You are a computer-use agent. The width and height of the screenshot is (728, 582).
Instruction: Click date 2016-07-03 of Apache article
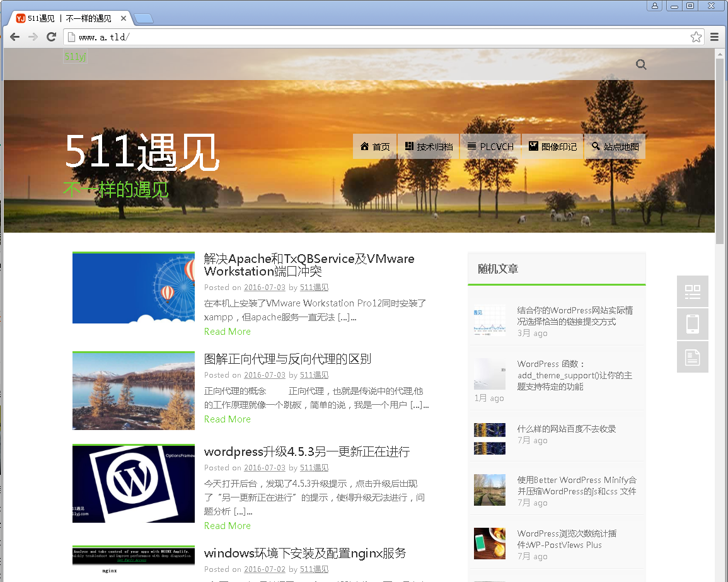pyautogui.click(x=265, y=288)
